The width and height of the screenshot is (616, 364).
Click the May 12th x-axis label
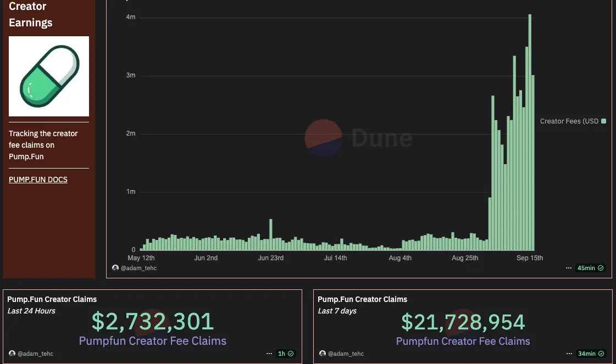(x=141, y=258)
